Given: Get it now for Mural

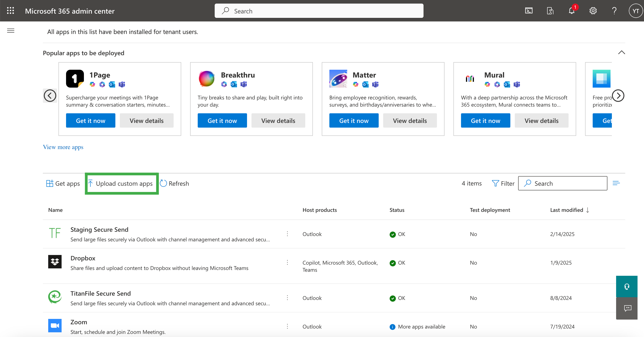Looking at the screenshot, I should point(486,120).
